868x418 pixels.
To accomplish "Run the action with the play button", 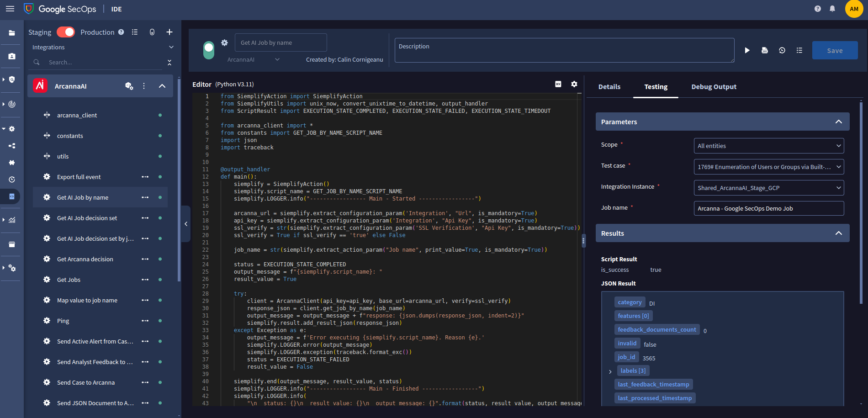I will pyautogui.click(x=747, y=50).
